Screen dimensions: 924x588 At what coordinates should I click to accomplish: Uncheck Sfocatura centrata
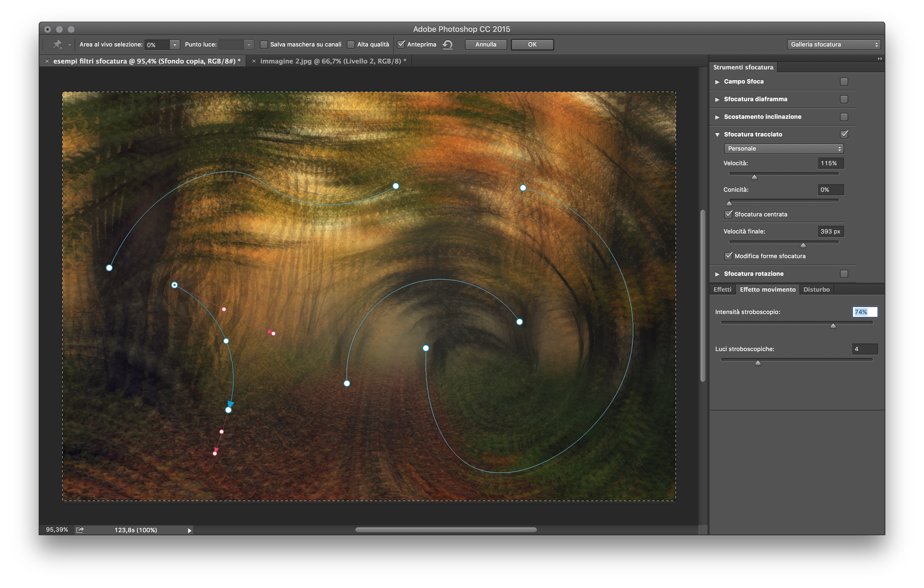[x=728, y=214]
